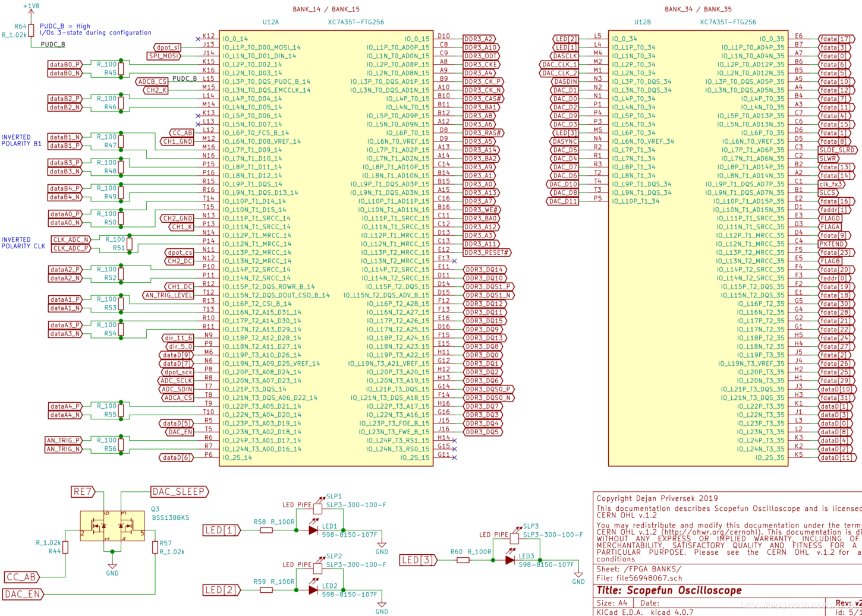Select the U12A reference designator
This screenshot has height=616, width=862.
[270, 22]
